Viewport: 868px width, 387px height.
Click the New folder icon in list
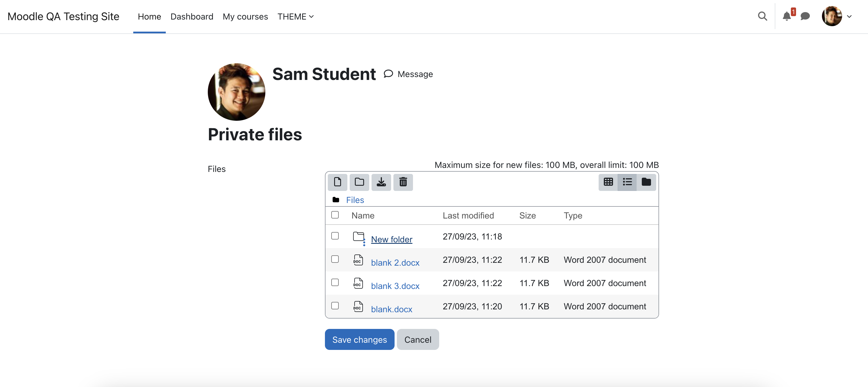click(x=359, y=237)
